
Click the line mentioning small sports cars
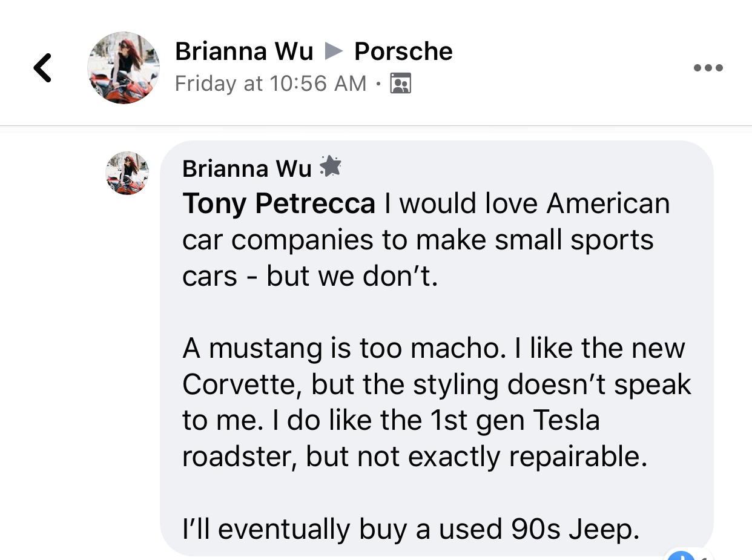point(418,240)
